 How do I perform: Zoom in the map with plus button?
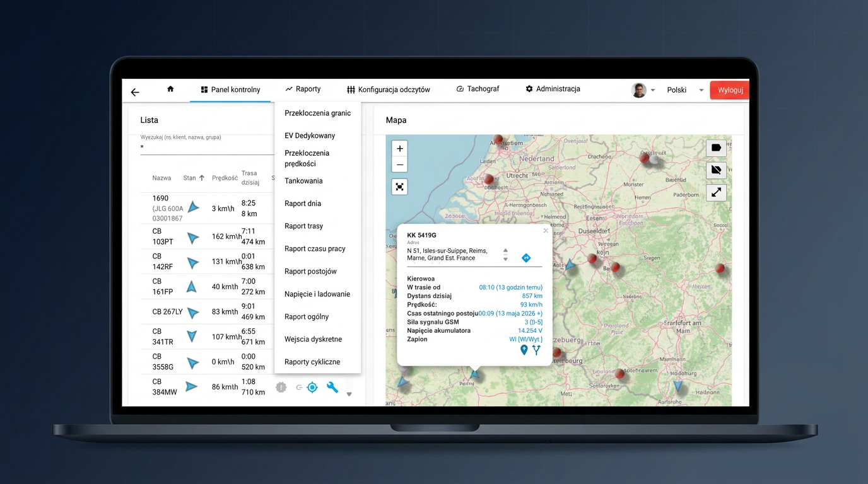coord(399,149)
